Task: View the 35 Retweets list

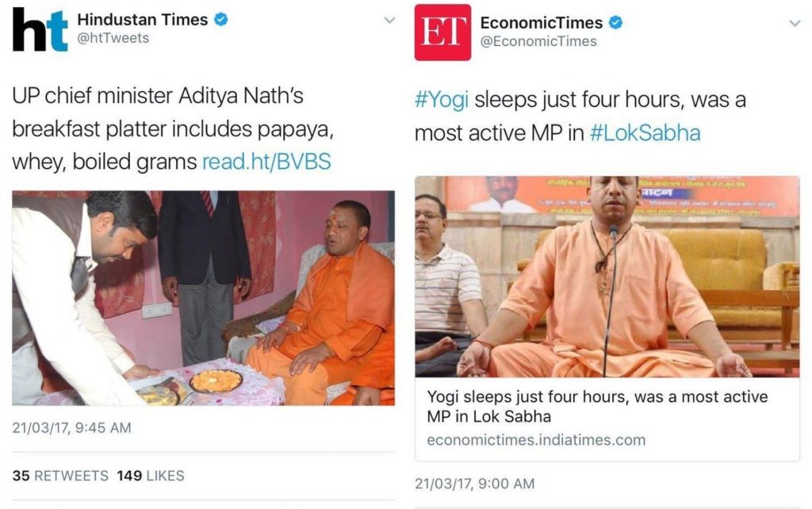Action: click(x=60, y=476)
